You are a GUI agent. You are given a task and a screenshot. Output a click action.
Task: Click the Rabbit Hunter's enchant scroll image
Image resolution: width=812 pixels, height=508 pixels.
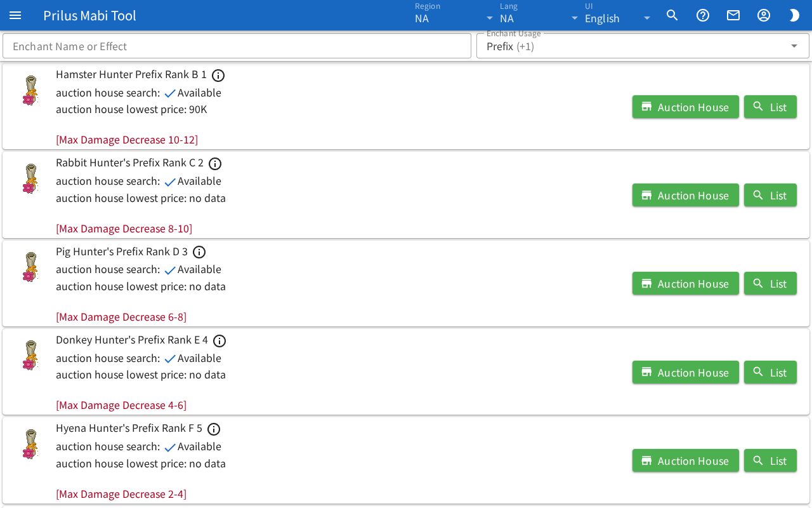pos(30,178)
